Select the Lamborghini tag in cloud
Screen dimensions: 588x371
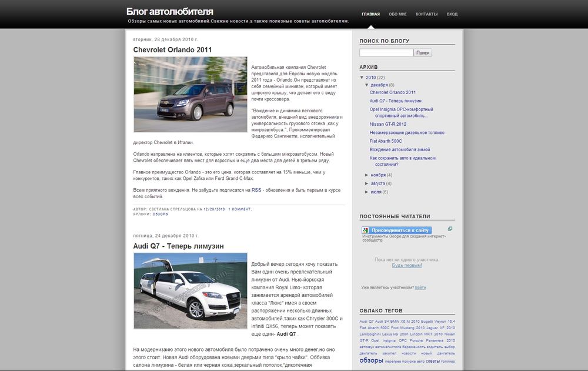[x=370, y=334]
